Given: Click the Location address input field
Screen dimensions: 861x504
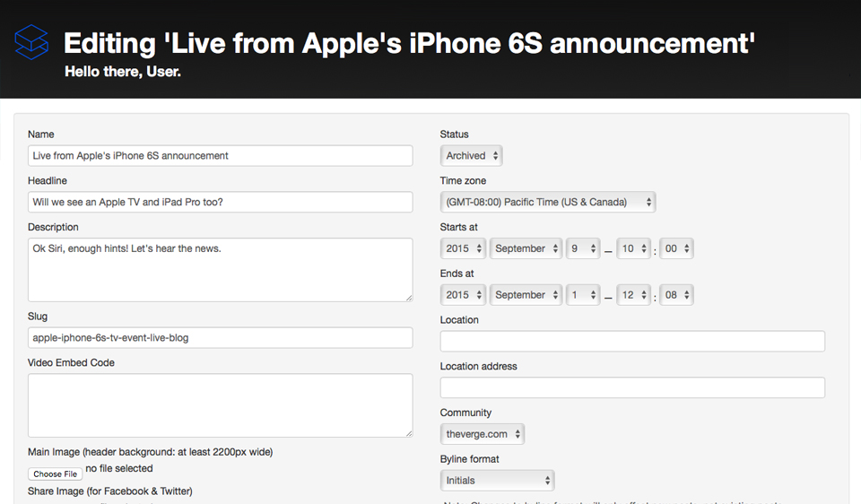Looking at the screenshot, I should pyautogui.click(x=631, y=387).
